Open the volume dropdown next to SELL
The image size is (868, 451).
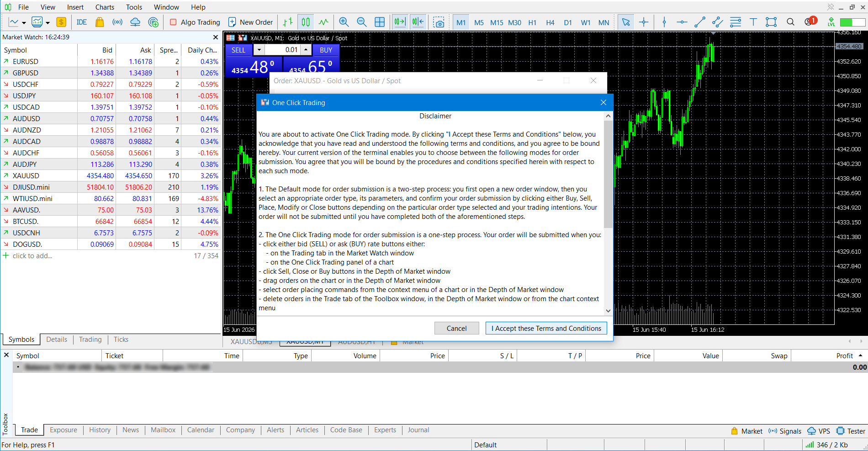point(259,50)
